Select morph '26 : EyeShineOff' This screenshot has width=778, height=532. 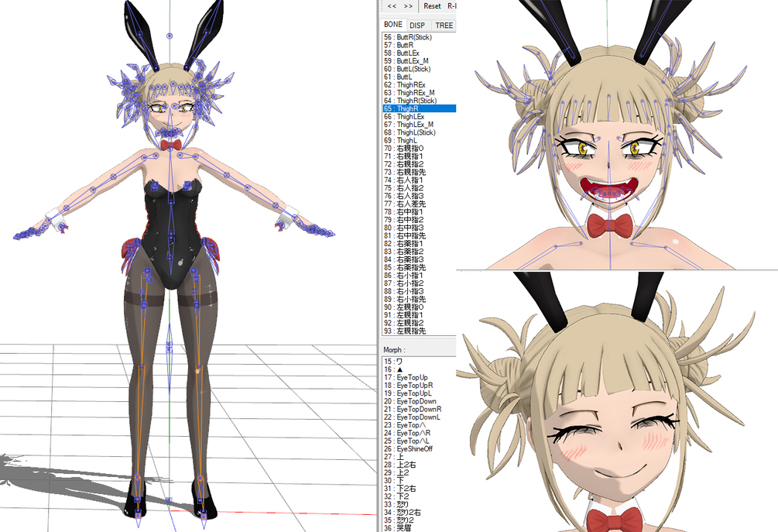click(420, 449)
